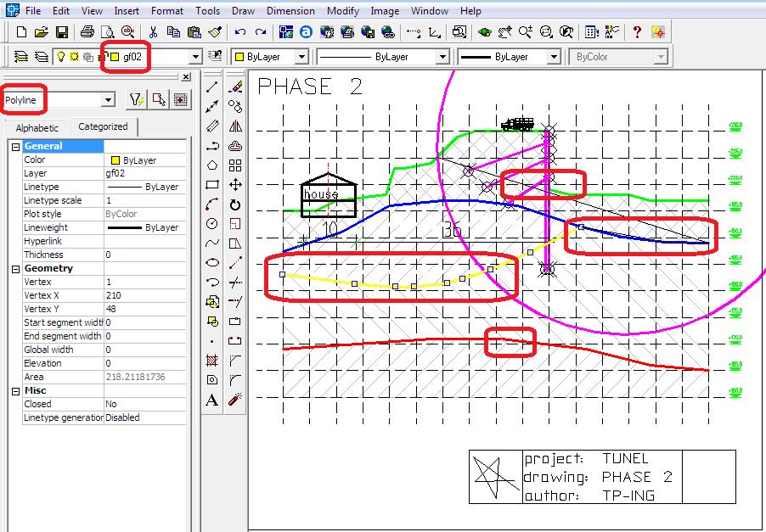
Task: Select the Array modify tool
Action: click(x=235, y=165)
